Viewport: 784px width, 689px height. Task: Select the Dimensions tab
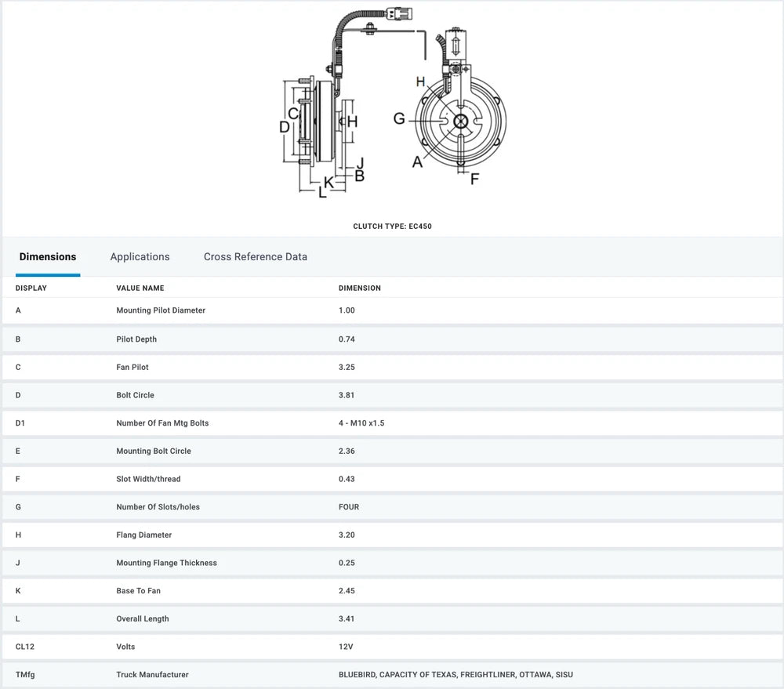click(x=48, y=257)
